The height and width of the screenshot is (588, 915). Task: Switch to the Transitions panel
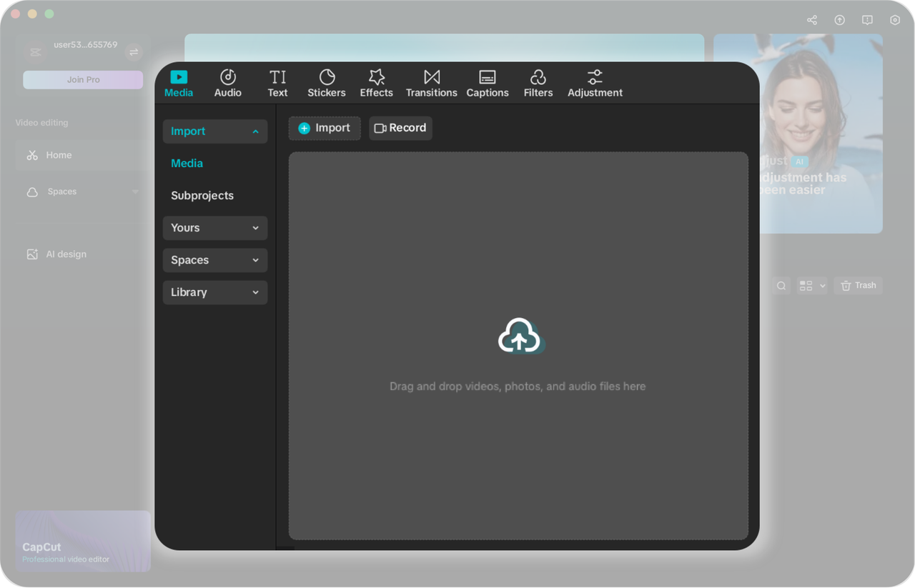[x=431, y=82]
